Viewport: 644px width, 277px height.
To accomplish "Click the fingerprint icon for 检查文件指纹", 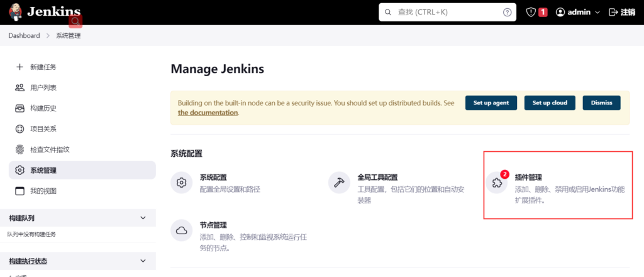I will click(19, 150).
